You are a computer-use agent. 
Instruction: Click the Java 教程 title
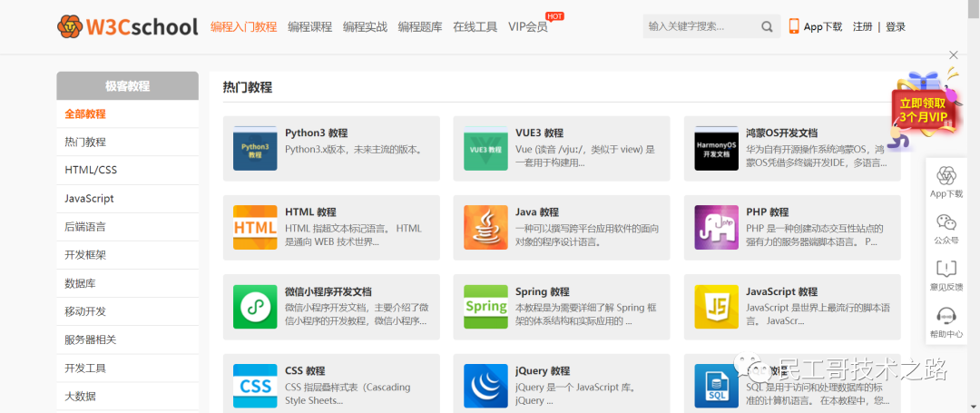537,212
